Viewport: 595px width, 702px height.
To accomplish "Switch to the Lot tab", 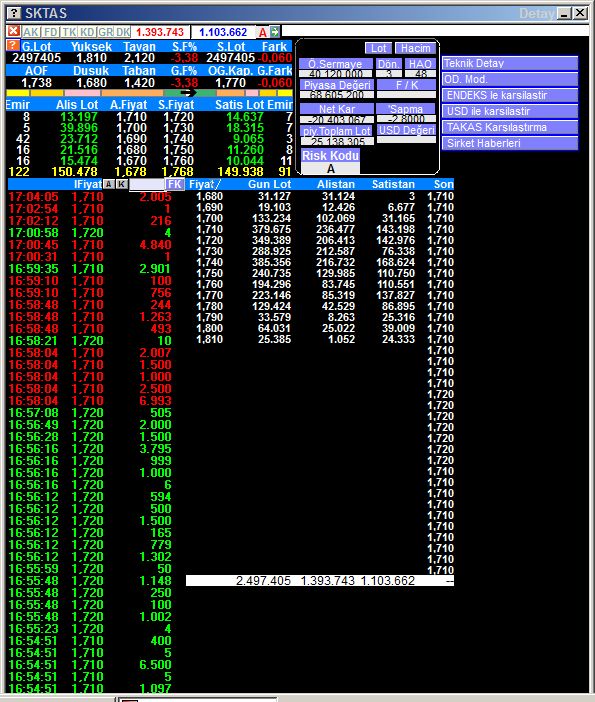I will [378, 48].
